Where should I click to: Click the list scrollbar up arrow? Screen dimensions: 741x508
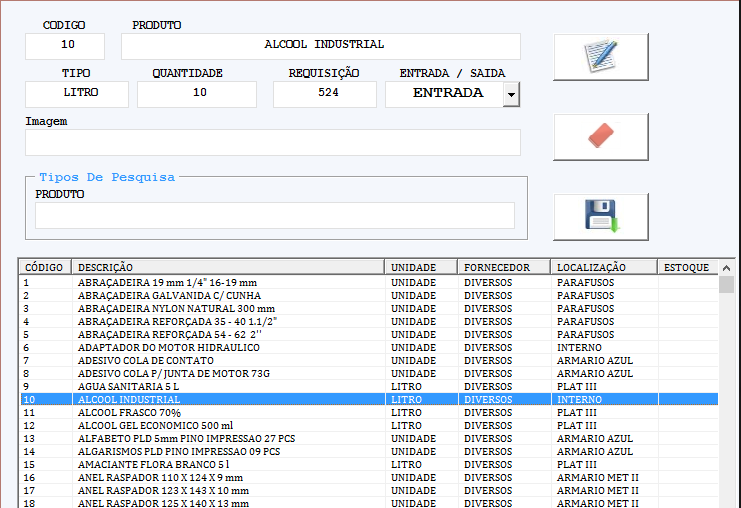click(726, 268)
